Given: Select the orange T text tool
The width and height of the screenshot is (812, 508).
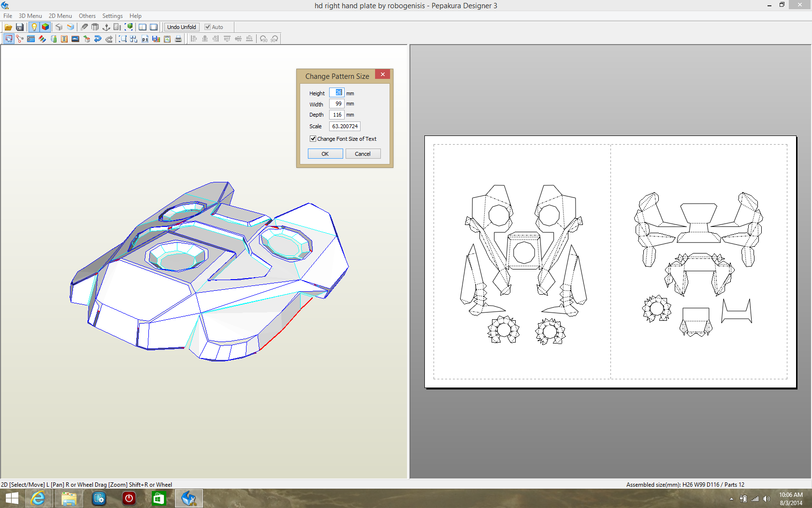Looking at the screenshot, I should coord(64,39).
